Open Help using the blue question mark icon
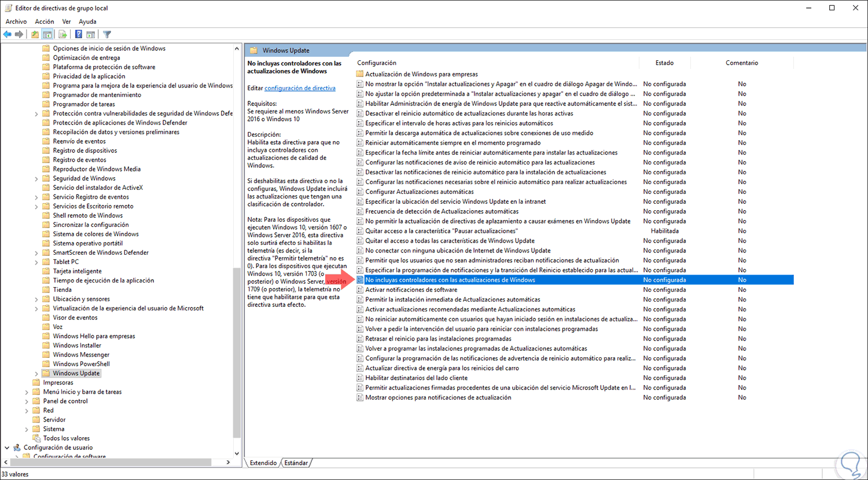Image resolution: width=868 pixels, height=480 pixels. (x=79, y=35)
